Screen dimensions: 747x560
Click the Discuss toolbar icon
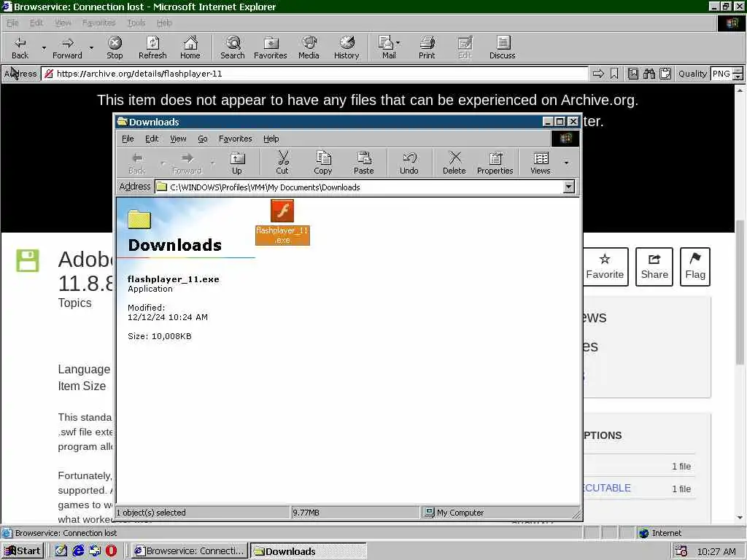[x=502, y=47]
